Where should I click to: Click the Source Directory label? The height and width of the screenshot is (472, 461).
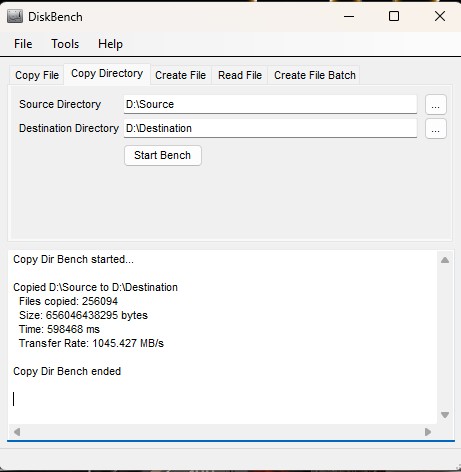(x=60, y=104)
